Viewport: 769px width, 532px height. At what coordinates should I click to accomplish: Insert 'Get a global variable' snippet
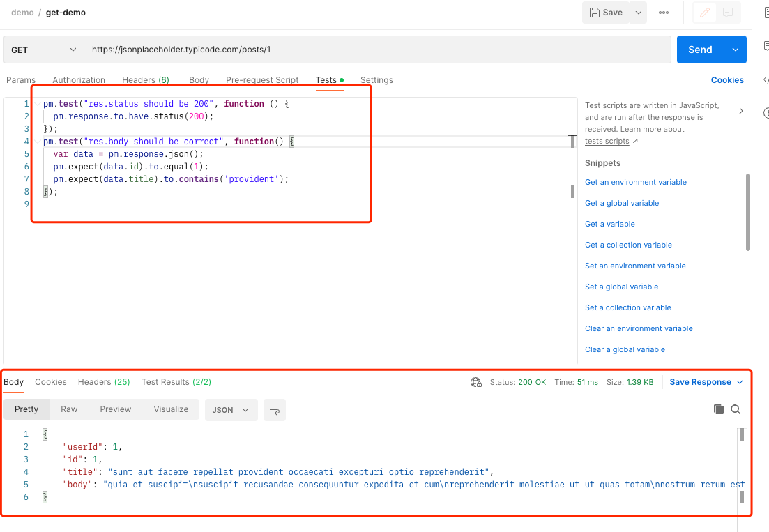point(622,203)
